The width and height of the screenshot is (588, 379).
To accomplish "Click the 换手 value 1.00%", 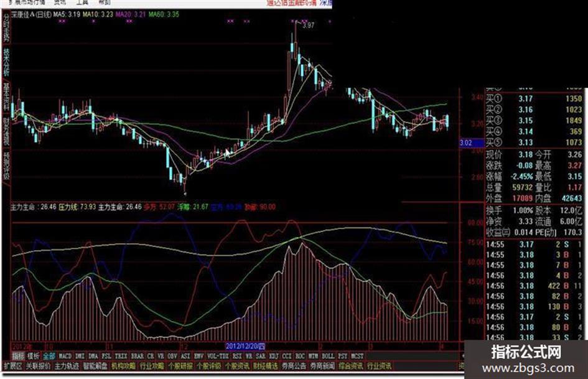I will 523,210.
